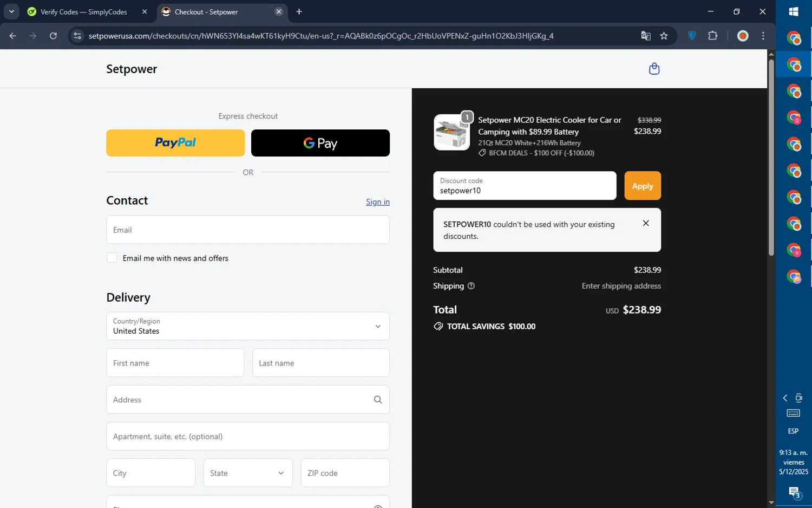Screen dimensions: 812x508
Task: Show hidden tray icons chevron
Action: coord(785,398)
